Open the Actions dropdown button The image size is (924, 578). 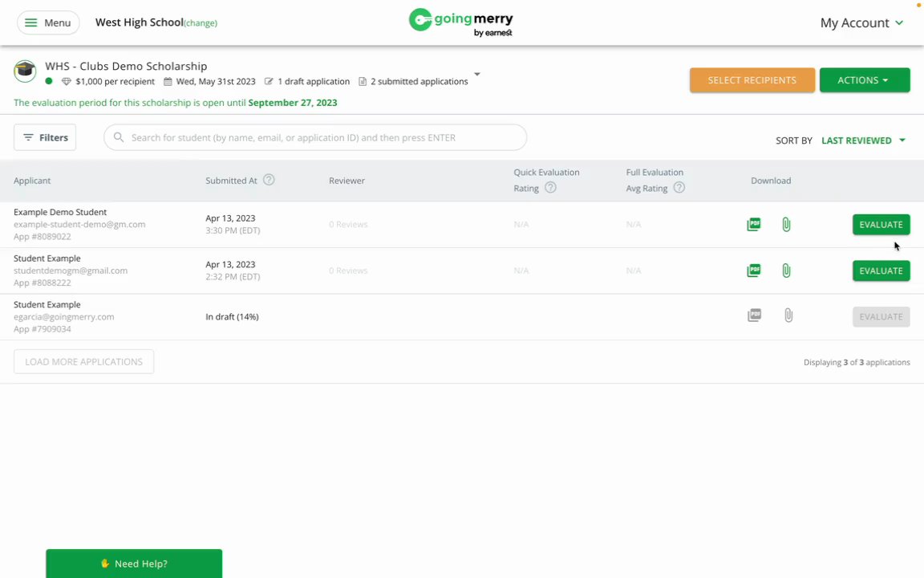864,80
